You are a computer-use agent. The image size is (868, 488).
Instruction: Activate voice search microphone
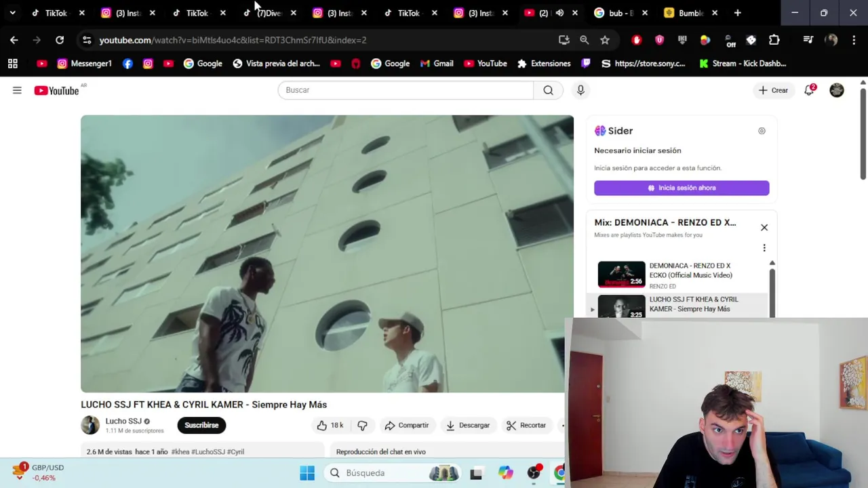pos(580,90)
